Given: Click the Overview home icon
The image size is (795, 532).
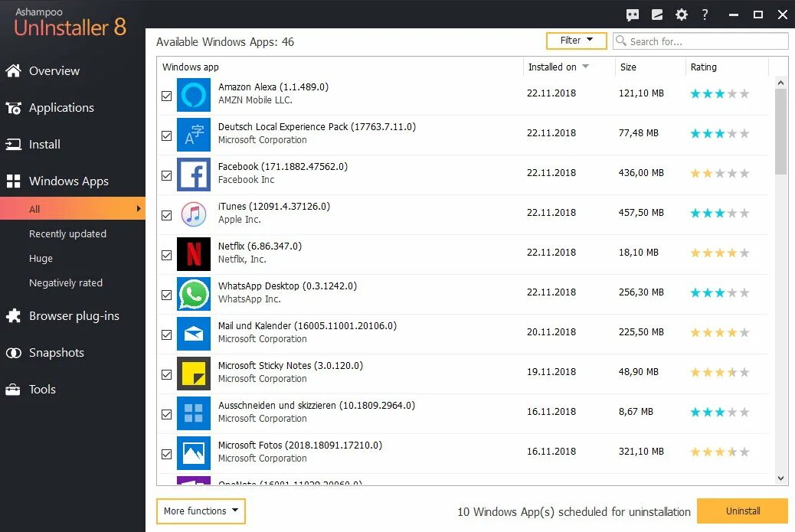Looking at the screenshot, I should tap(13, 70).
